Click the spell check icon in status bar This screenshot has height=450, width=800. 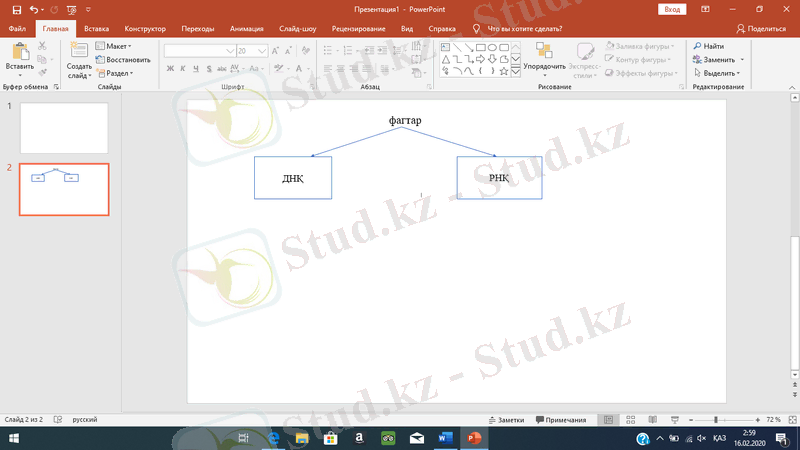pos(58,419)
